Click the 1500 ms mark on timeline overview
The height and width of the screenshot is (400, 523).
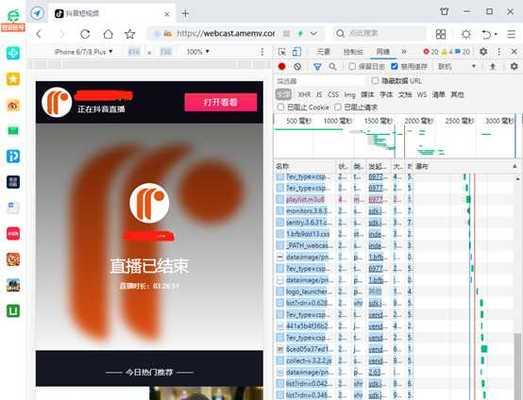pos(378,121)
